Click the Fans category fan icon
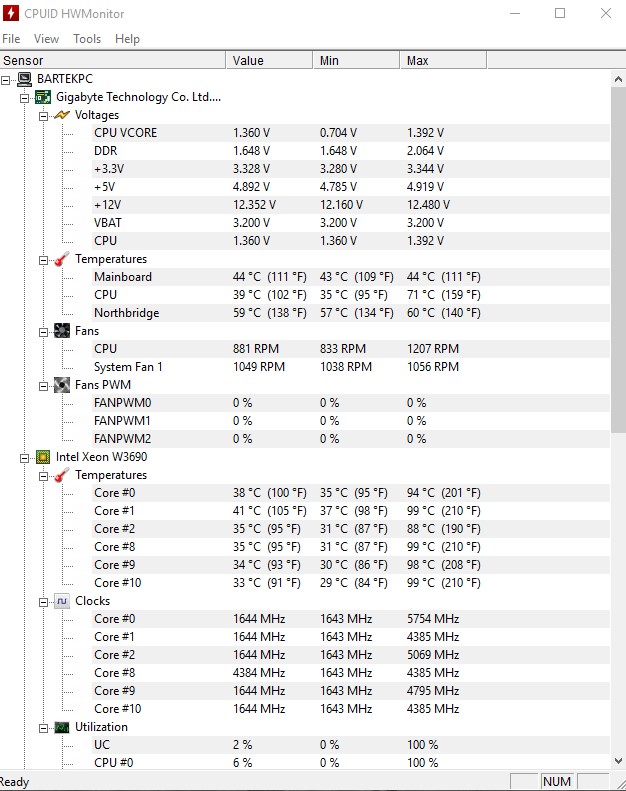This screenshot has height=791, width=626. (x=62, y=331)
